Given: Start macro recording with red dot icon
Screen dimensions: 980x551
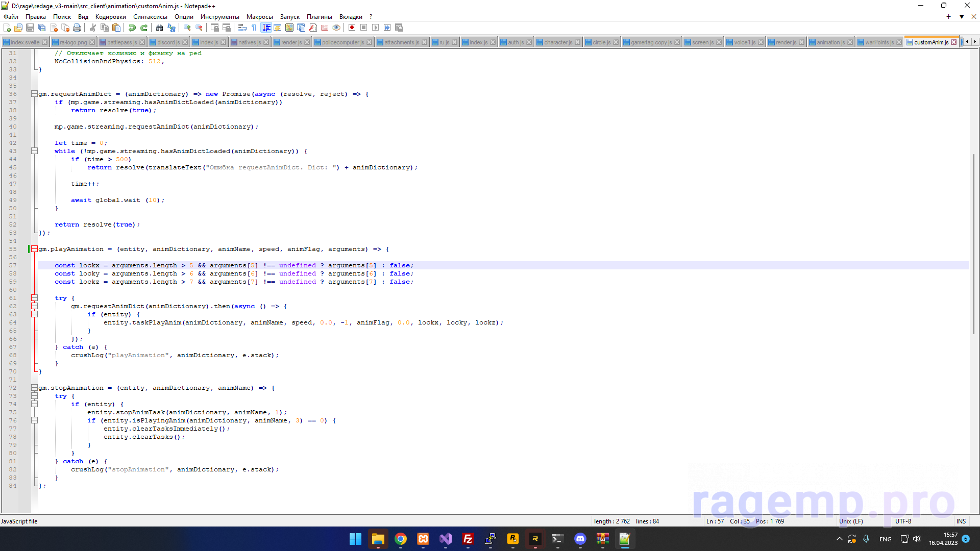Looking at the screenshot, I should click(352, 28).
